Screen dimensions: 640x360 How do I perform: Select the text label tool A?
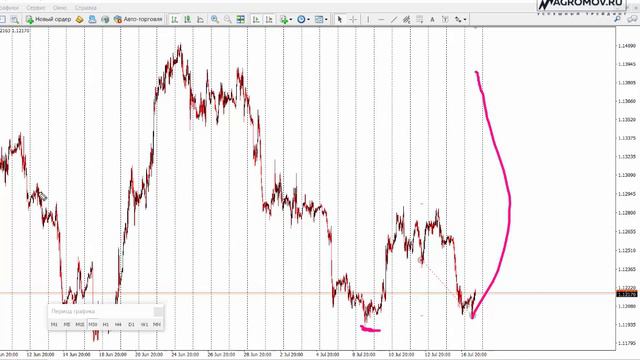coord(432,19)
